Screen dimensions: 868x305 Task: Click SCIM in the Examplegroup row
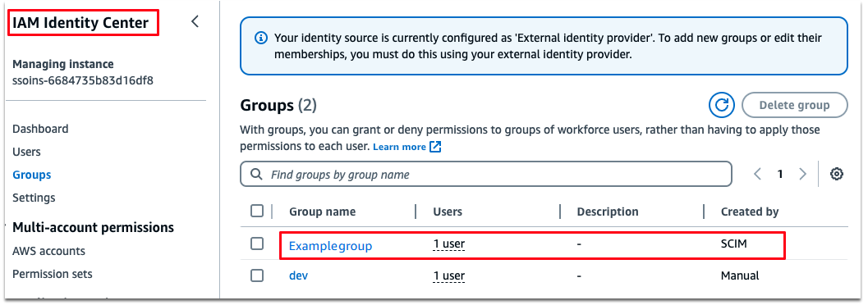click(x=733, y=244)
